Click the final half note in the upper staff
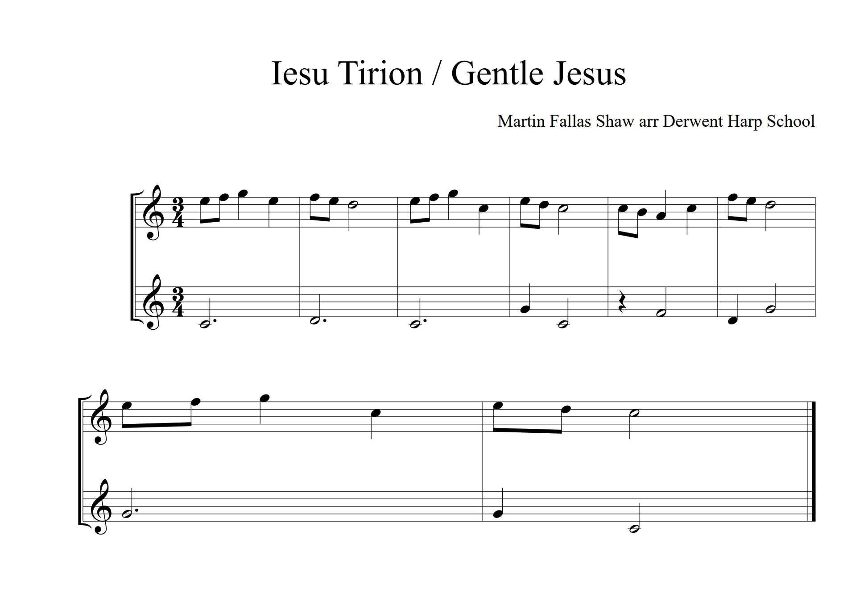Viewport: 868px width, 593px height. (x=633, y=413)
